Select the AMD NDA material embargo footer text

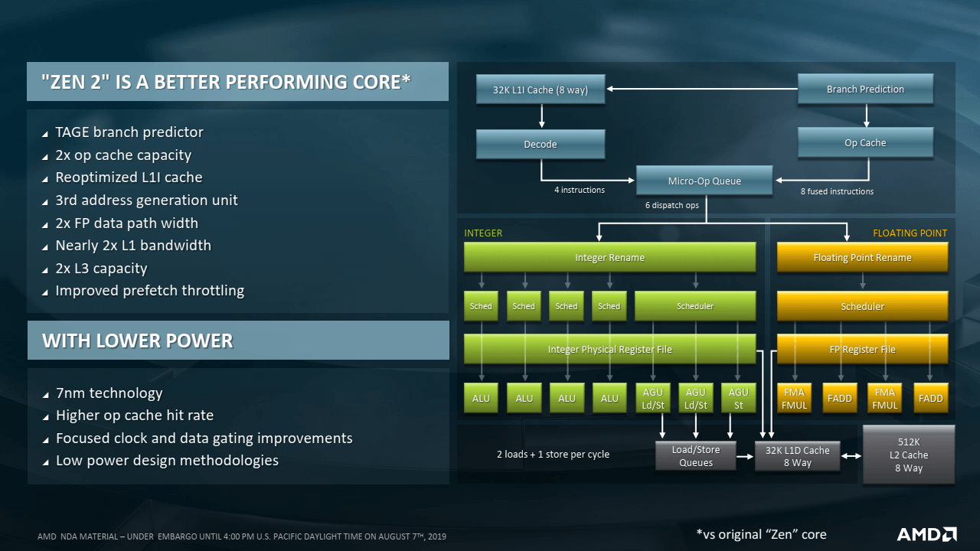(242, 536)
